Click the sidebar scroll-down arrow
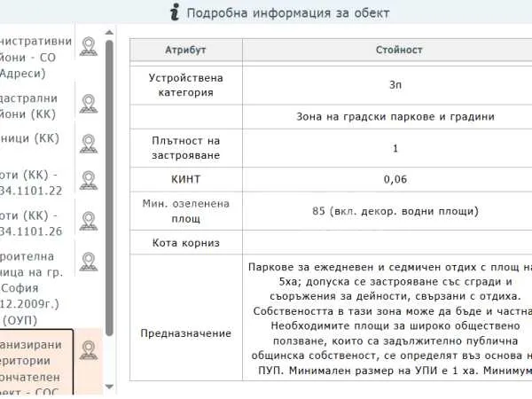This screenshot has width=532, height=399. (x=109, y=387)
